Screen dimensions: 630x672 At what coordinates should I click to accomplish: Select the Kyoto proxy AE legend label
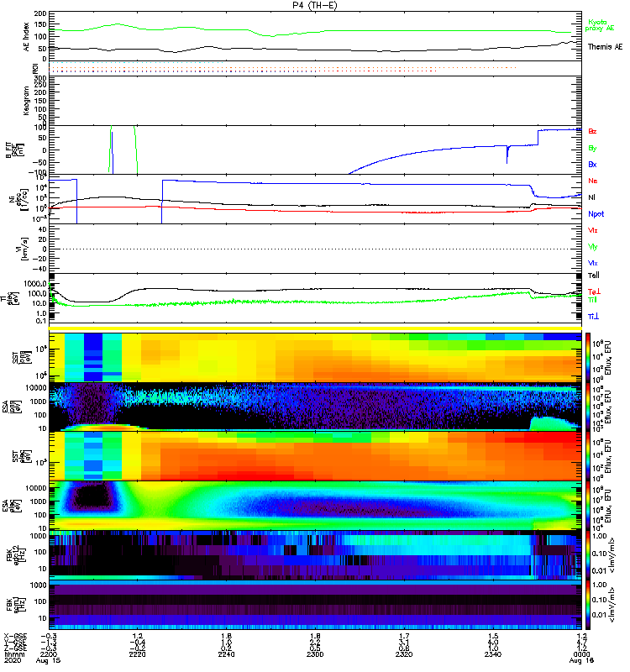pos(603,24)
